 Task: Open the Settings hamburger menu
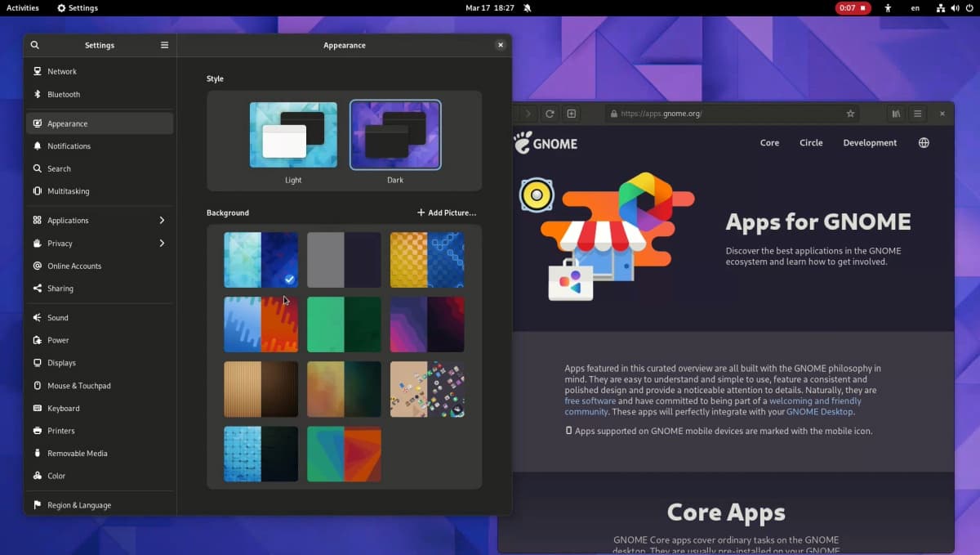coord(164,45)
